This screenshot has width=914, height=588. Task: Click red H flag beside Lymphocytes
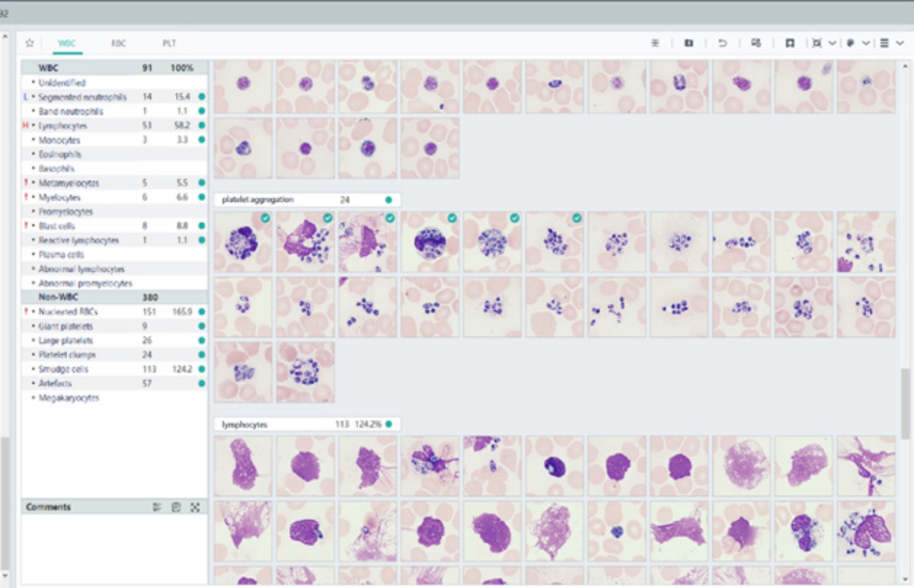[26, 125]
